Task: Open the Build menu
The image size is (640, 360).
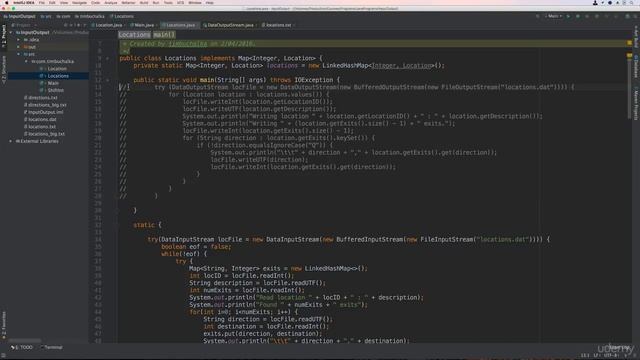Action: pos(144,2)
